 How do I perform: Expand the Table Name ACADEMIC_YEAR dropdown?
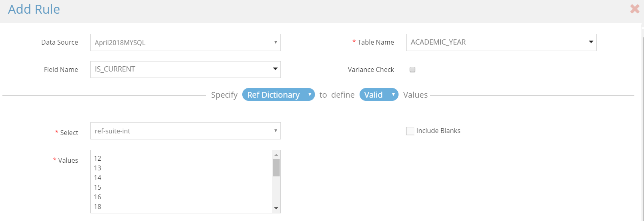501,42
